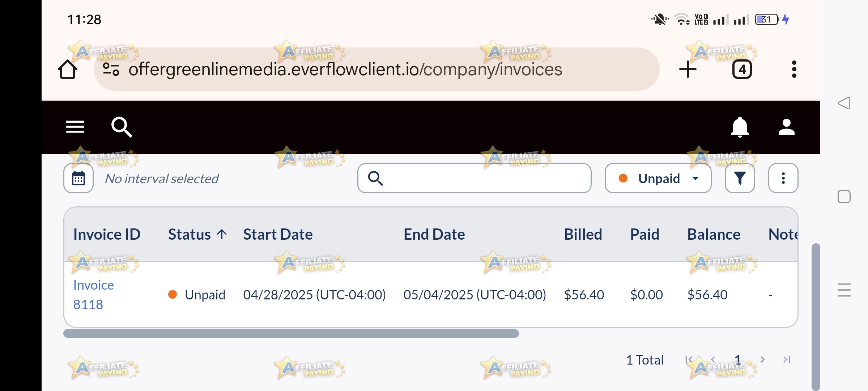This screenshot has height=391, width=868.
Task: Sort by the Start Date column header
Action: click(278, 234)
